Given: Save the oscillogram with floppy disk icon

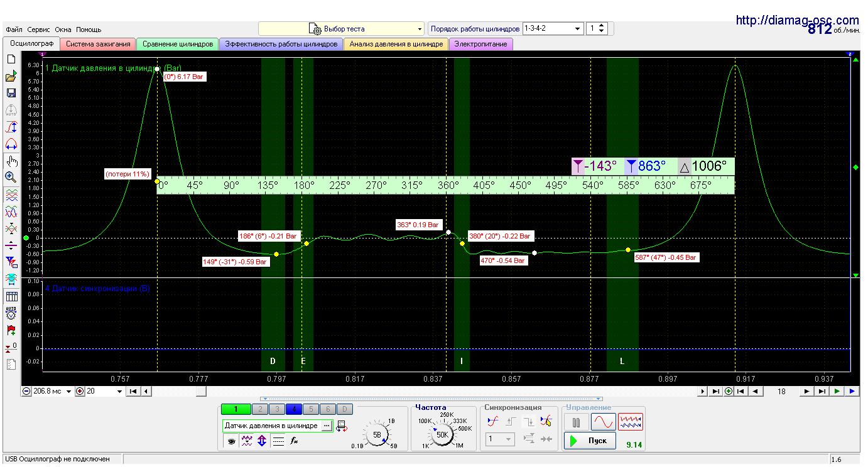Looking at the screenshot, I should click(11, 93).
